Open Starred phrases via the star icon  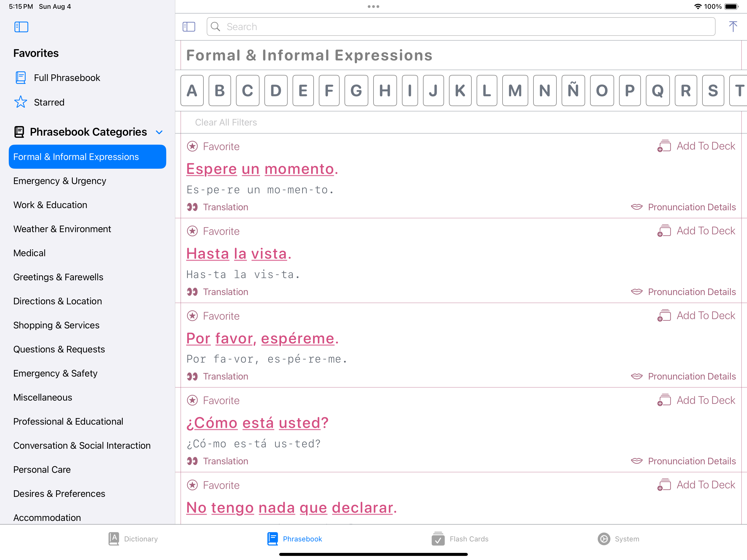(49, 102)
